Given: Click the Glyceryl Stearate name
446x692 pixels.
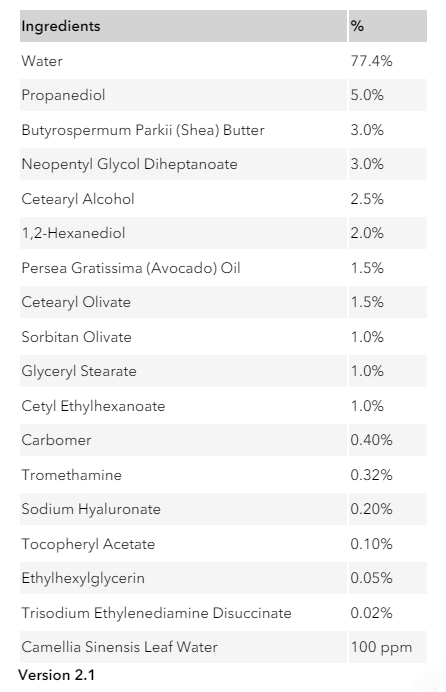Looking at the screenshot, I should 79,371.
